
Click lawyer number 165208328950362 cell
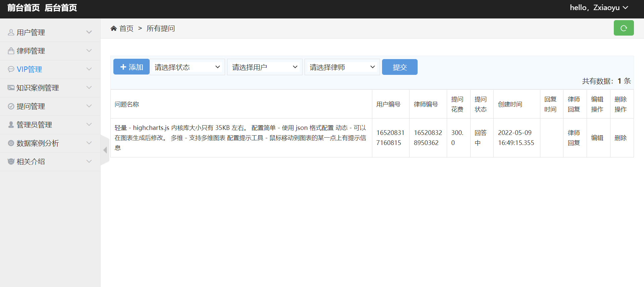point(428,138)
